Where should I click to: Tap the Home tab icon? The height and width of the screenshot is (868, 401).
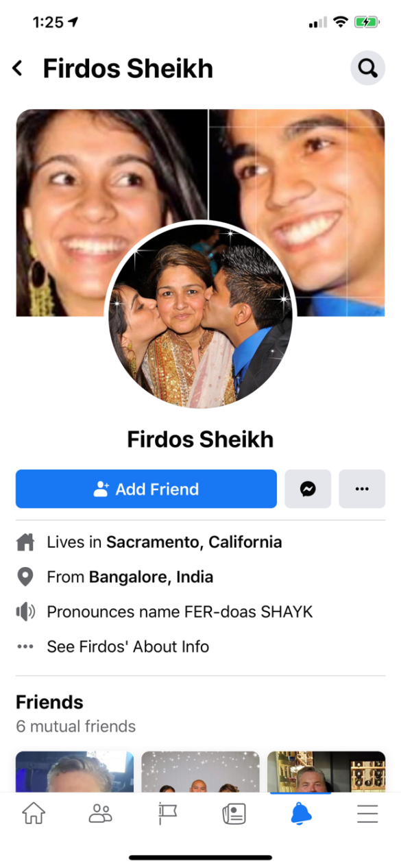[34, 813]
